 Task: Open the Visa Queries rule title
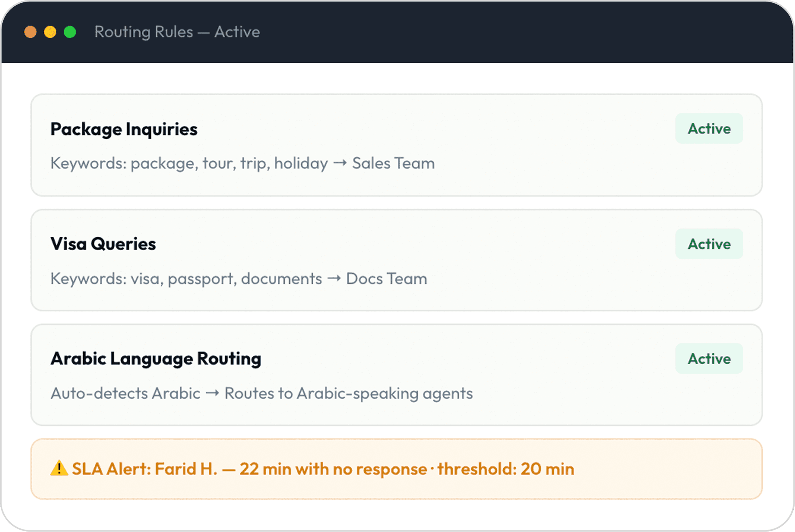pyautogui.click(x=103, y=244)
